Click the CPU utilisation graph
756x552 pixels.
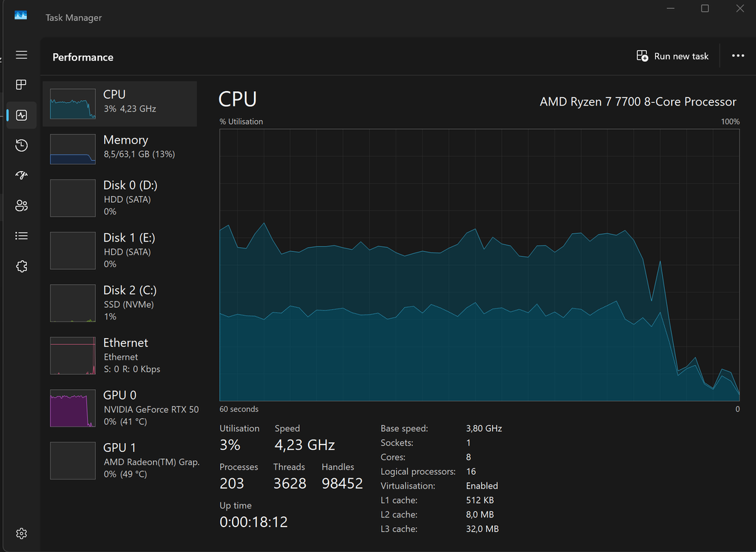pyautogui.click(x=479, y=265)
